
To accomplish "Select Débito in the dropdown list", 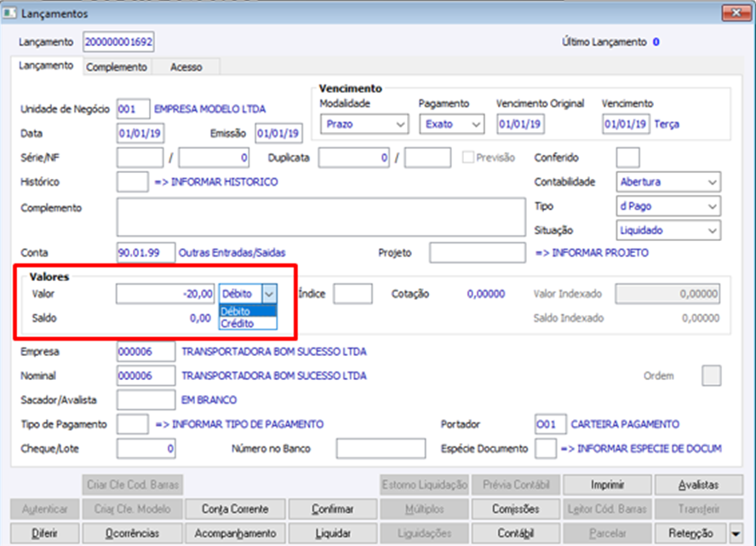I will pyautogui.click(x=248, y=311).
